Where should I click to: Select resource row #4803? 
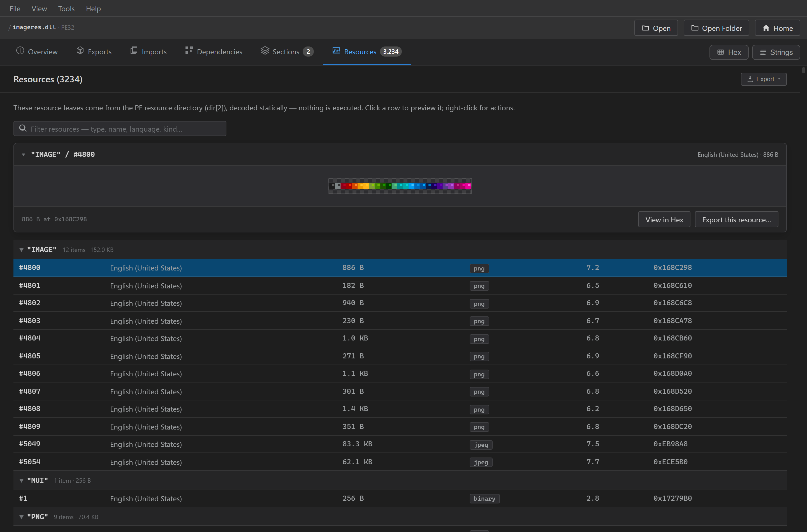click(400, 321)
